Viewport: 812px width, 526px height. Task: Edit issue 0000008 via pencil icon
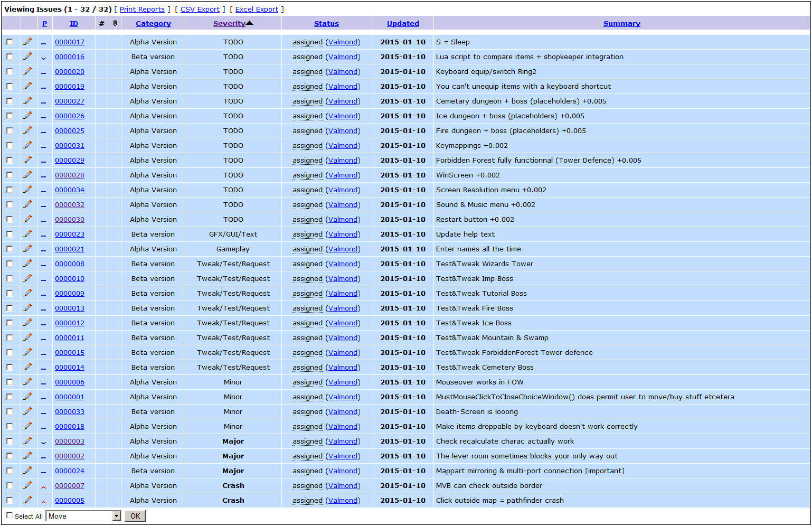tap(27, 264)
